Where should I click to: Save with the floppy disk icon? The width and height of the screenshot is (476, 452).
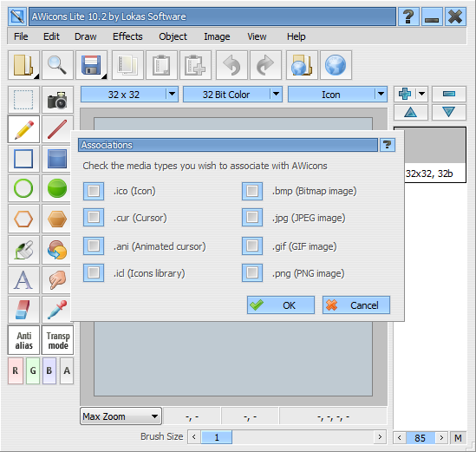pyautogui.click(x=91, y=65)
